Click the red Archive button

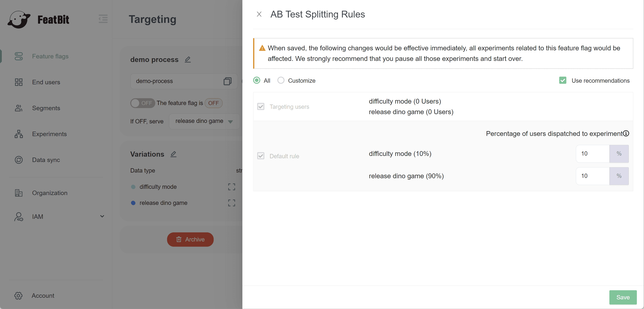pos(190,240)
